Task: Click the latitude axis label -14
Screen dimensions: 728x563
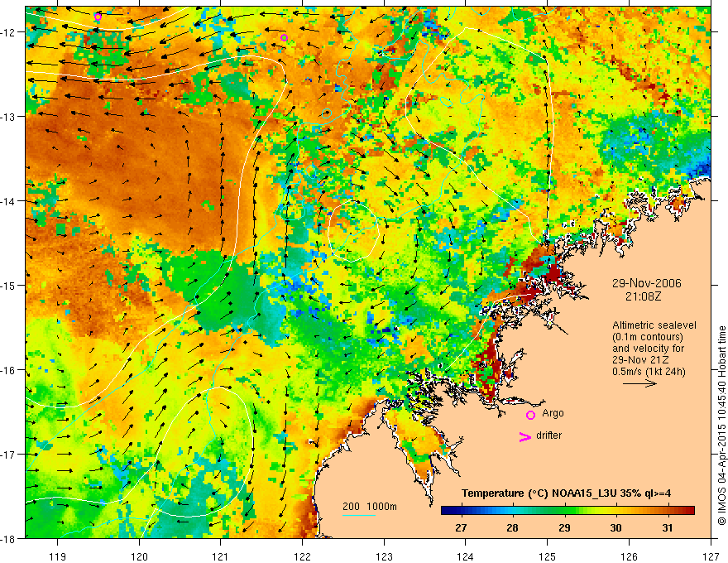Action: point(9,201)
